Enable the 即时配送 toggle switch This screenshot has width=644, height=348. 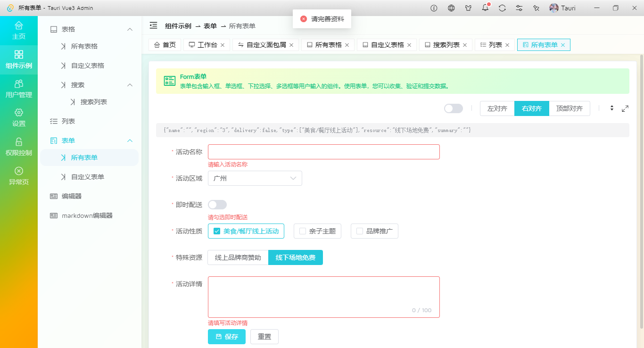point(217,204)
